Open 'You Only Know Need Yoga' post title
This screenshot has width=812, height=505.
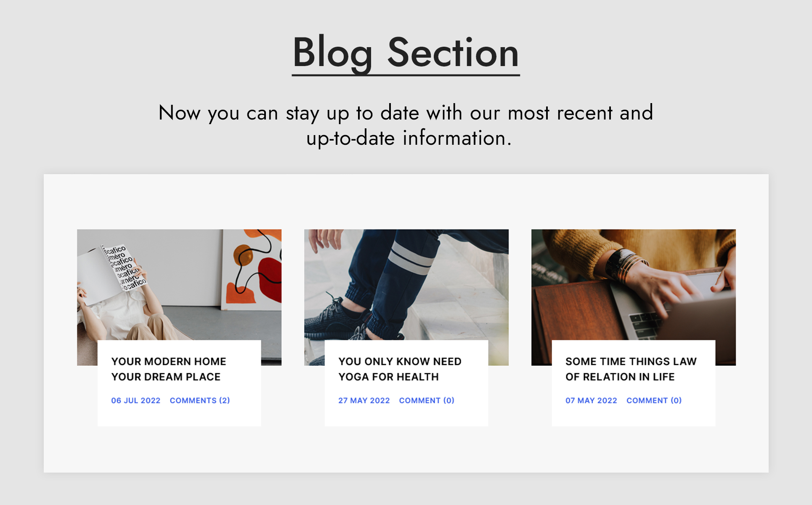point(400,369)
